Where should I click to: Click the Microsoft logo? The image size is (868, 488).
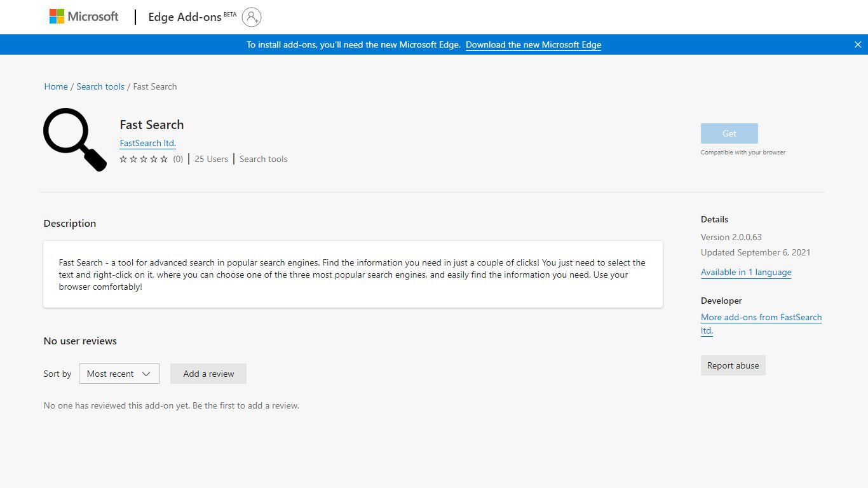[x=84, y=17]
